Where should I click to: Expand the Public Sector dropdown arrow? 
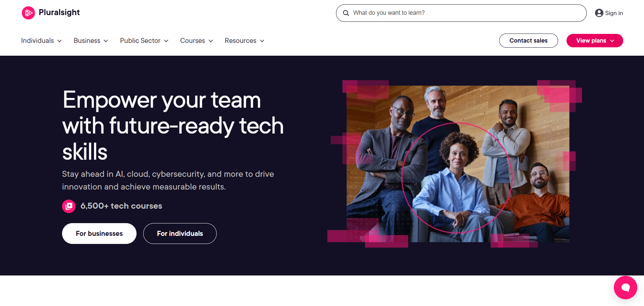click(x=166, y=41)
